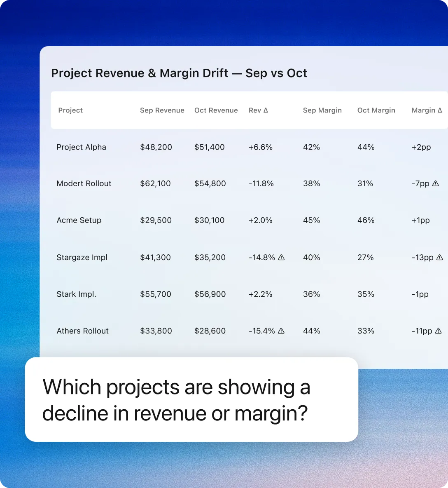Select the Modert Rollout project name

click(x=84, y=183)
